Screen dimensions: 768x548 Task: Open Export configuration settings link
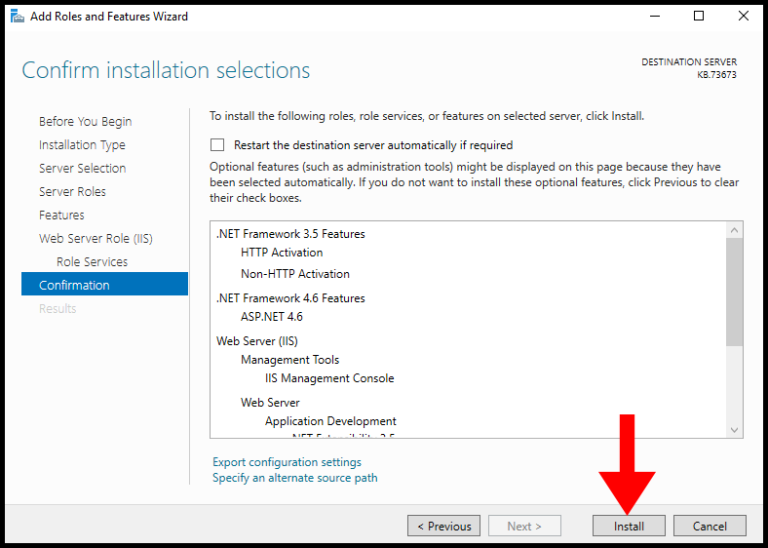point(287,462)
